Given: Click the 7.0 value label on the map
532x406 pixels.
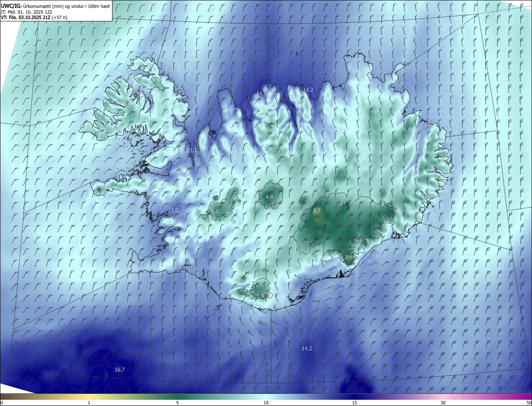Looking at the screenshot, I should (x=281, y=153).
